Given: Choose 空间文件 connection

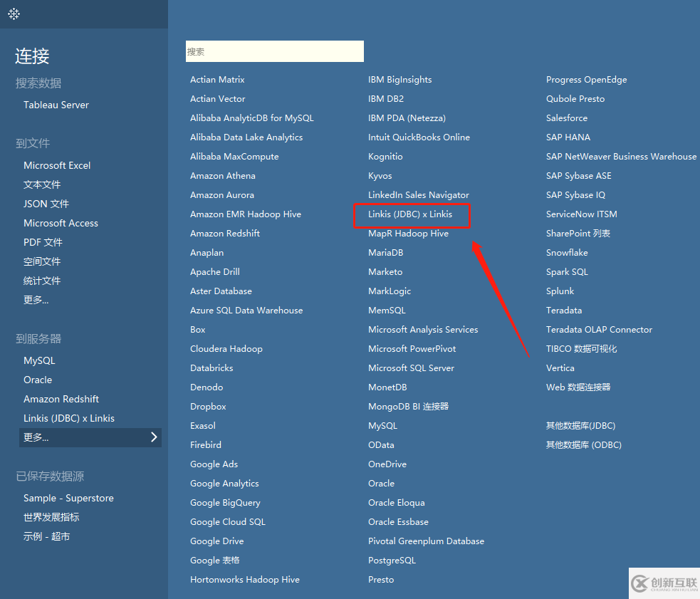Looking at the screenshot, I should pyautogui.click(x=42, y=262).
